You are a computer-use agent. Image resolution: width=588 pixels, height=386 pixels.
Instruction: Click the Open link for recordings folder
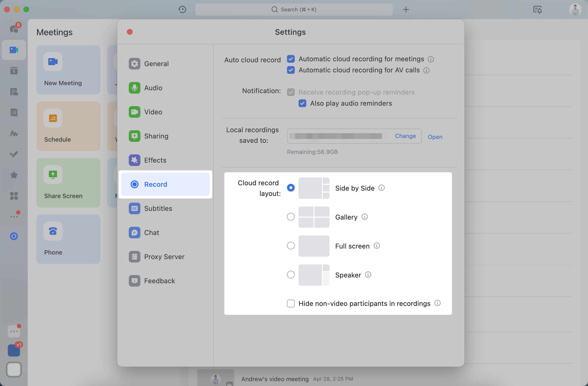[435, 137]
